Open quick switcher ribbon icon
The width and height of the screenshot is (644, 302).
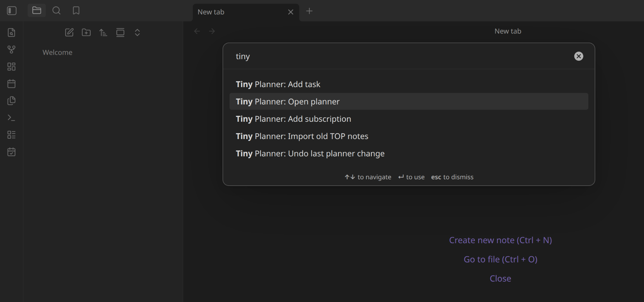point(12,32)
